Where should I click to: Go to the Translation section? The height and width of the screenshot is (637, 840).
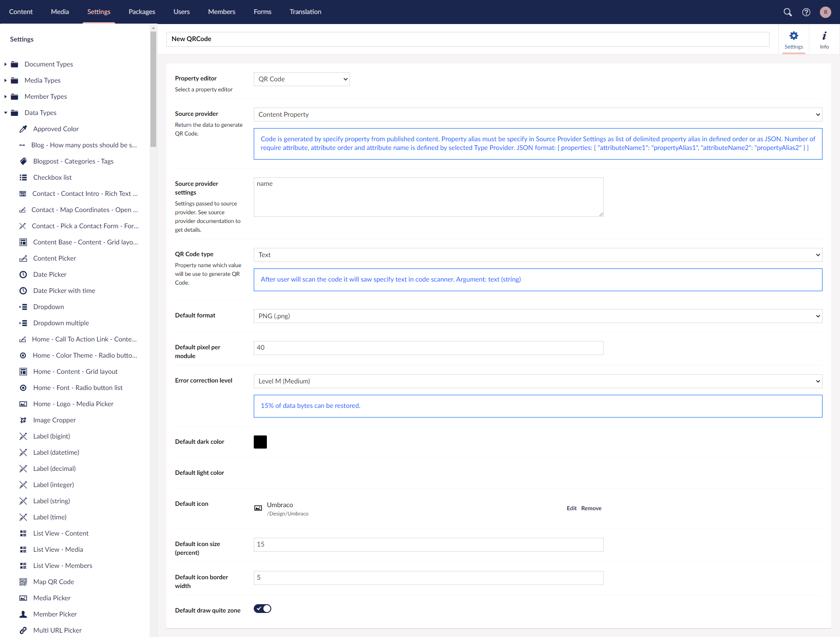pos(305,12)
